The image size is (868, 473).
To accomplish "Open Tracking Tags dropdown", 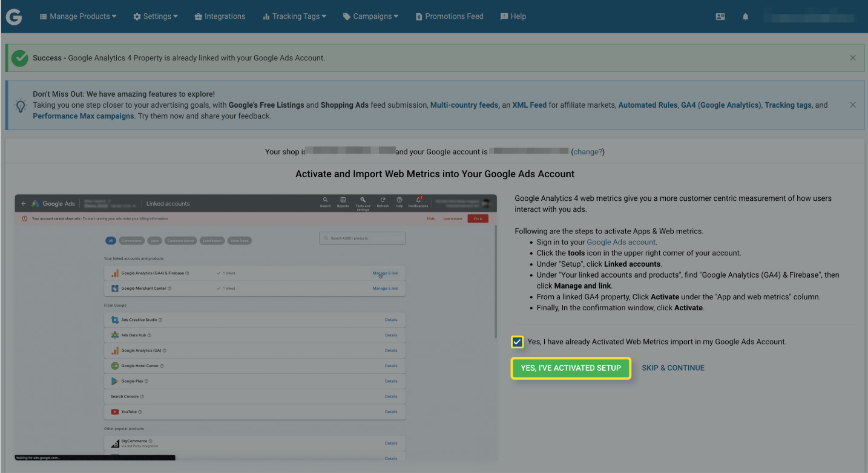I will [x=294, y=16].
